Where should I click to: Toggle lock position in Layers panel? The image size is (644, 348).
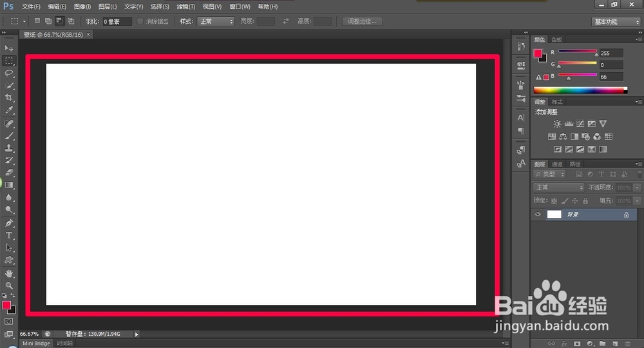[x=574, y=201]
